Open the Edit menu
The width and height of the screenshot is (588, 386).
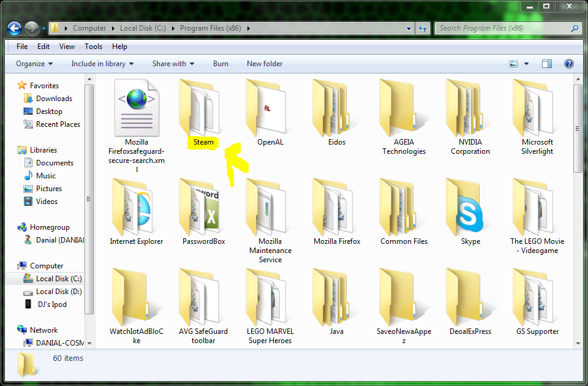tap(43, 47)
